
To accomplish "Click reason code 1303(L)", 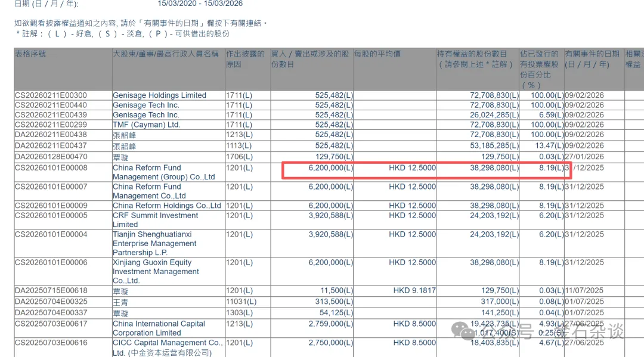I will click(x=239, y=313).
